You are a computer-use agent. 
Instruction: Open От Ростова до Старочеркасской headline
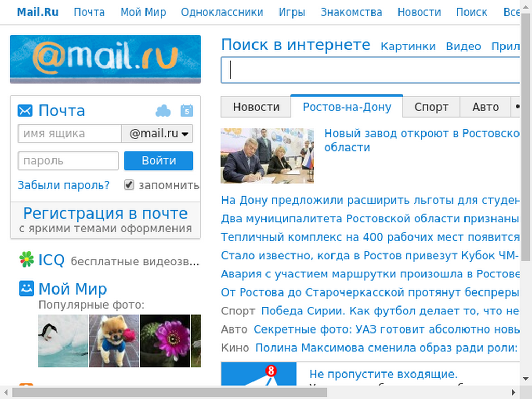point(370,292)
